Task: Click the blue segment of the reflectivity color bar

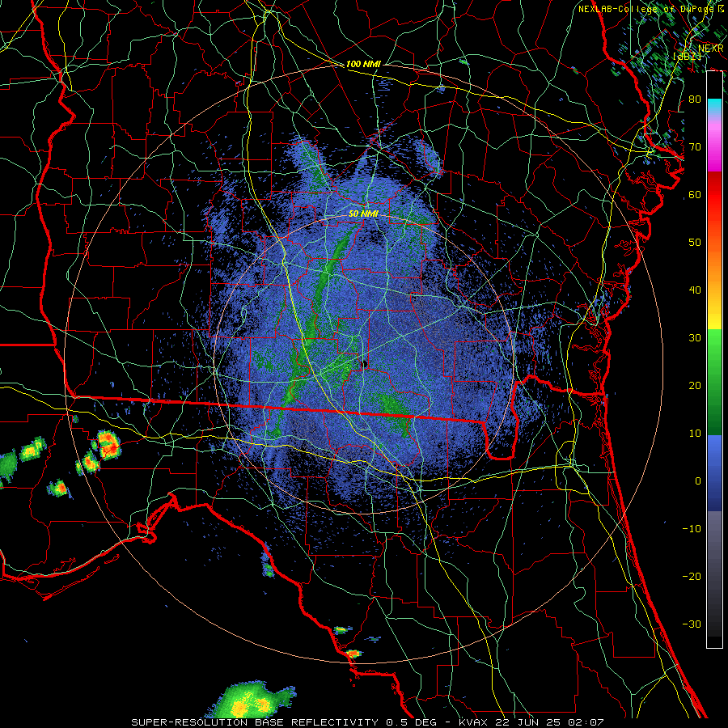Action: point(714,473)
